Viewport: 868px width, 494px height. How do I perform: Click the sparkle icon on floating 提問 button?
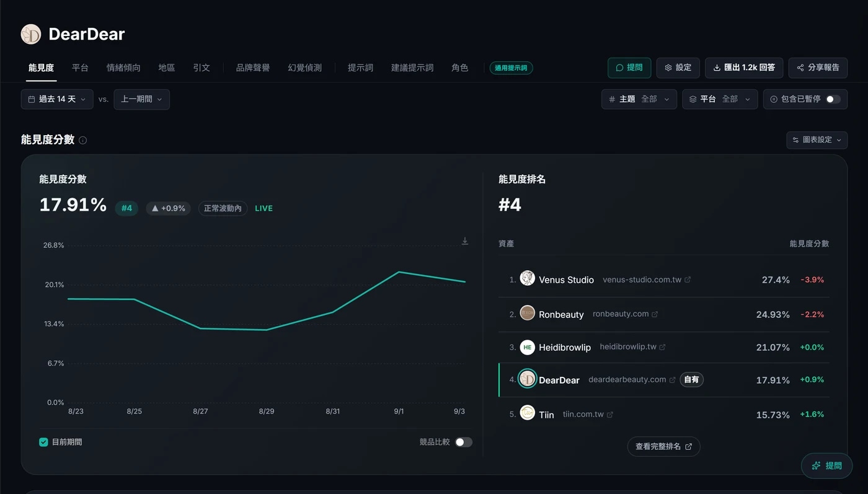817,465
